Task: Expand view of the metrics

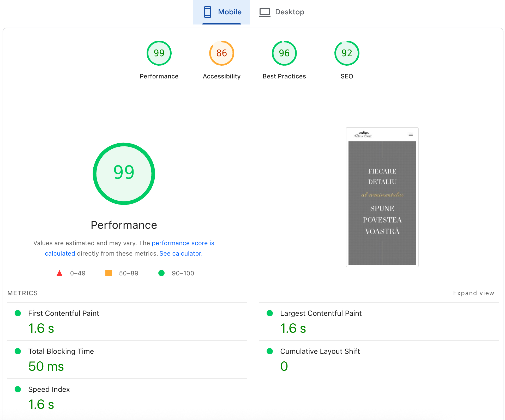Action: click(473, 293)
